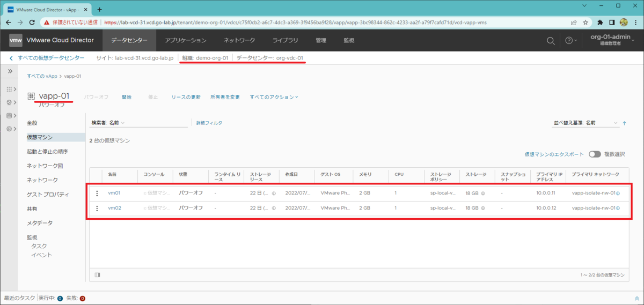Click the vApp icon beside vapp-01 title
Viewport: 644px width, 305px height.
pyautogui.click(x=31, y=96)
